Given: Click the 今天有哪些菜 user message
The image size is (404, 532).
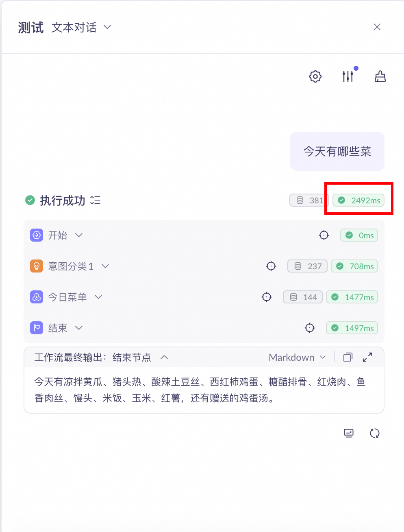Looking at the screenshot, I should click(x=337, y=151).
